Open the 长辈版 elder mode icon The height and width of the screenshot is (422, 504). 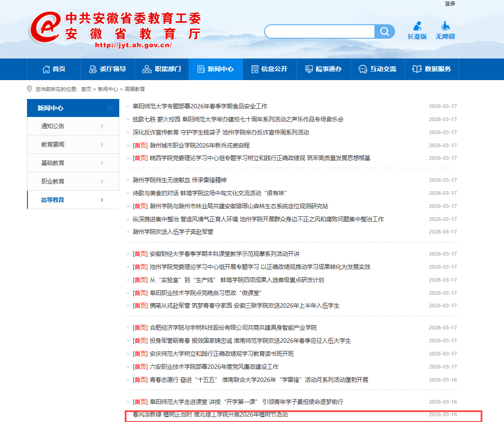[417, 27]
